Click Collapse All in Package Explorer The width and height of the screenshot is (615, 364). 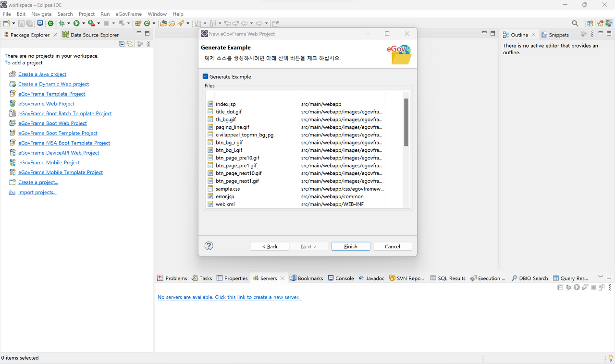point(122,44)
